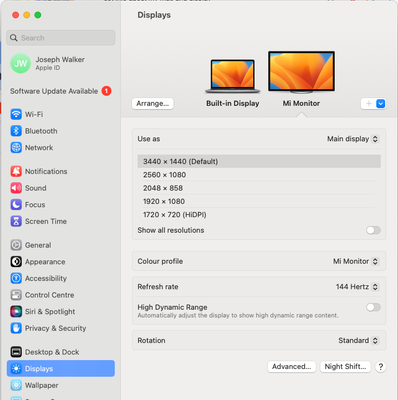Select the Privacy & Security sidebar label

(55, 328)
